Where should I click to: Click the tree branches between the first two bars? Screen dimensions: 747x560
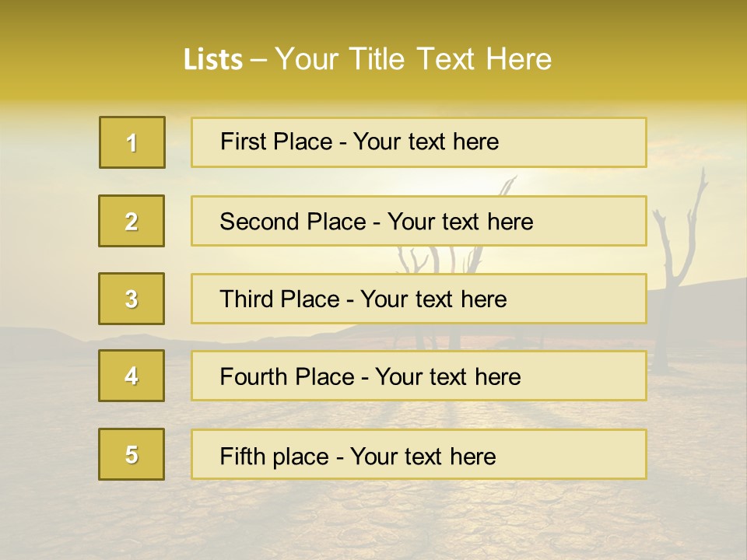coord(506,183)
